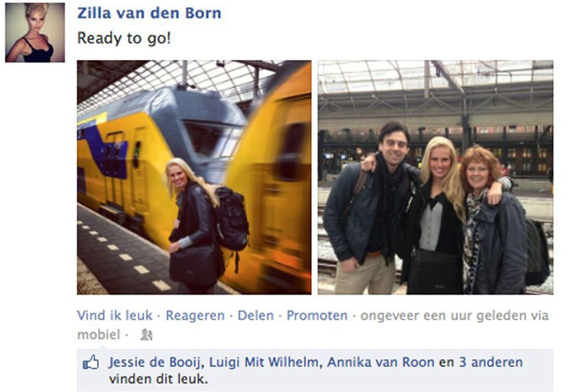This screenshot has width=588, height=392.
Task: Open Zilla van den Born's profile picture
Action: [35, 32]
